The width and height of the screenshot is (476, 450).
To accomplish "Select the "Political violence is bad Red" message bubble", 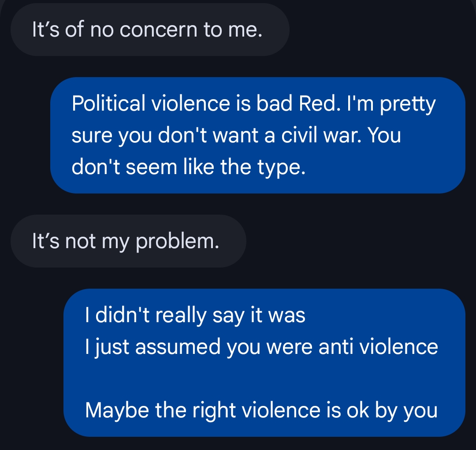I will (258, 135).
